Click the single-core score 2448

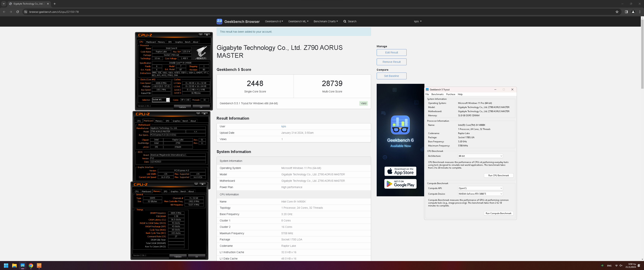[255, 83]
